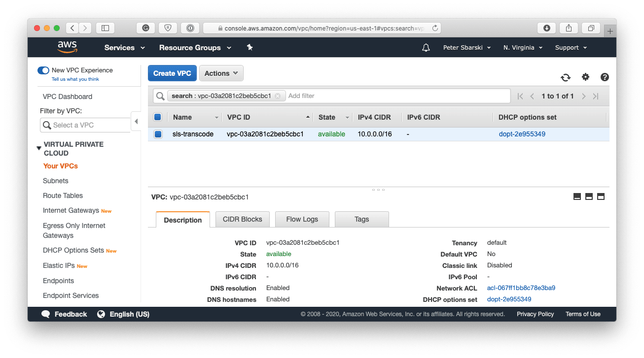Viewport: 644px width, 358px height.
Task: Open State column filter arrow
Action: [347, 118]
